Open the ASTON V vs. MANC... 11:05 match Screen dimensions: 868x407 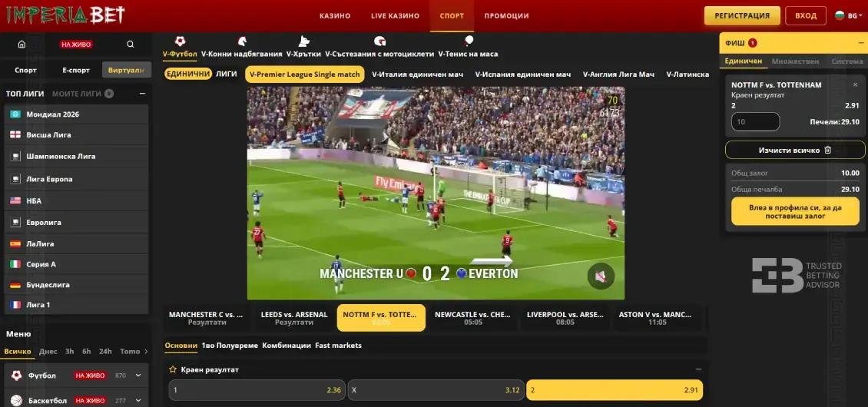pyautogui.click(x=657, y=318)
